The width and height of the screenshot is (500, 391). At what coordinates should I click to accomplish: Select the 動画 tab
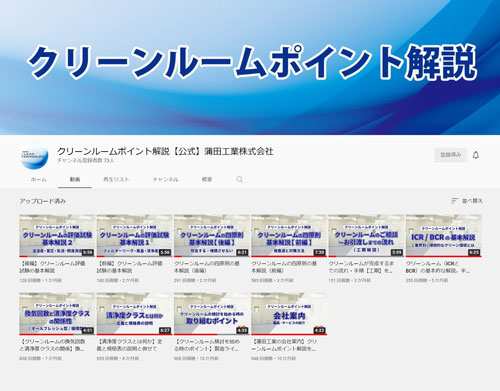[x=75, y=179]
